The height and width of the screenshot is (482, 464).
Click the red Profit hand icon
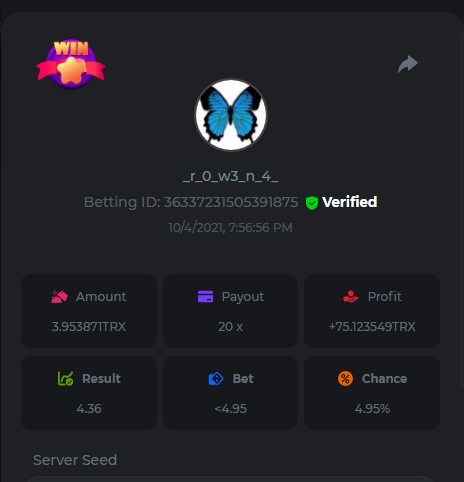click(351, 296)
